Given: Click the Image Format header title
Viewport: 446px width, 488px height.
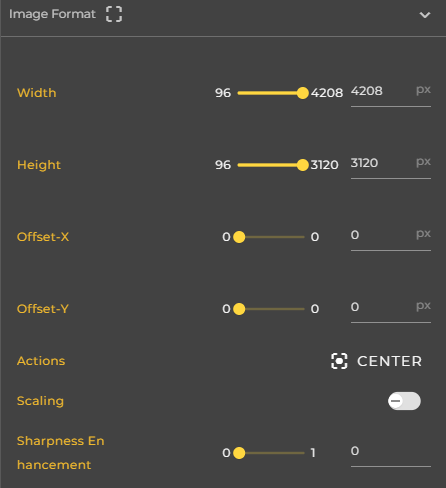Looking at the screenshot, I should tap(52, 14).
